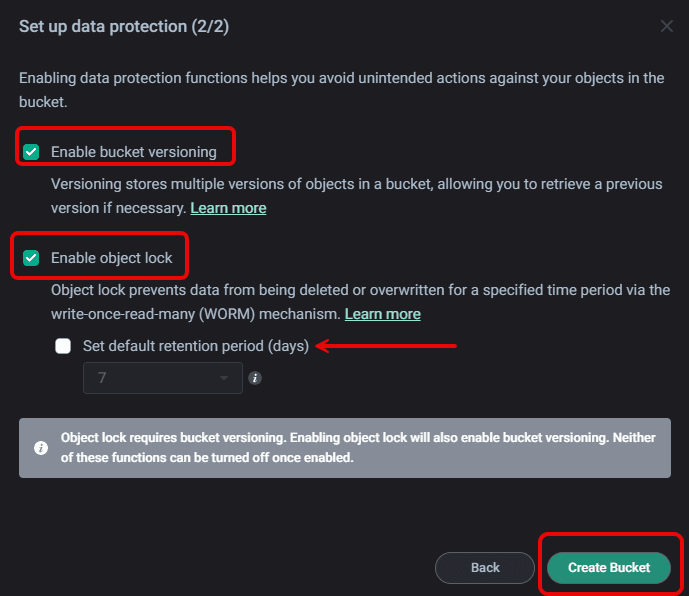Click the caret arrow of the retention dropdown
This screenshot has height=596, width=689.
click(x=224, y=378)
